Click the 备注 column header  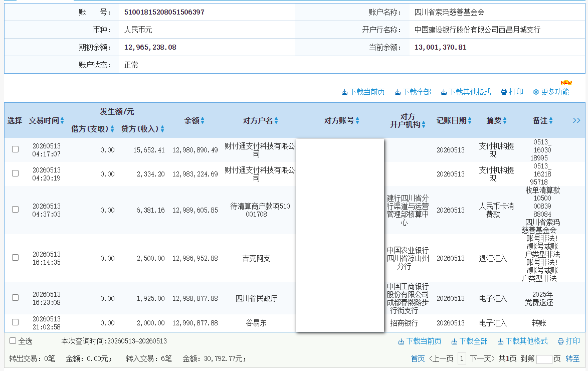[540, 120]
